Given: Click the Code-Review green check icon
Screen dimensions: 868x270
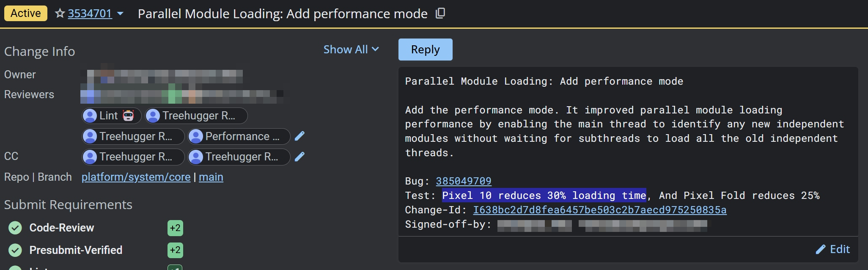Looking at the screenshot, I should tap(15, 228).
